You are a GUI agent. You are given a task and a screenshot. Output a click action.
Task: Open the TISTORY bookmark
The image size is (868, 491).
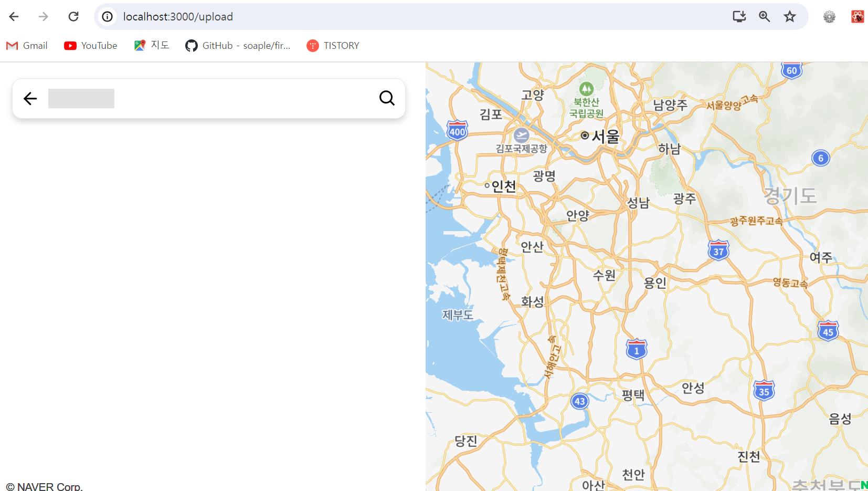click(x=333, y=46)
